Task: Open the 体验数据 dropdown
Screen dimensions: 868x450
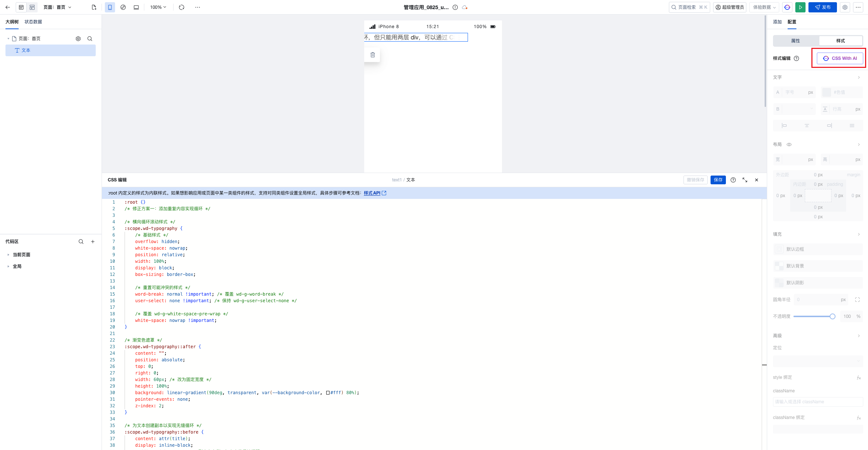Action: click(x=764, y=7)
